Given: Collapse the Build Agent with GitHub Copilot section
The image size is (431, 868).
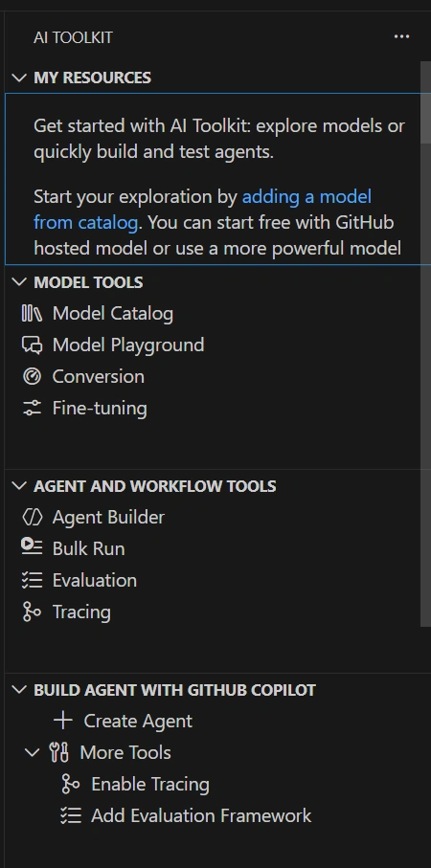Looking at the screenshot, I should point(19,690).
